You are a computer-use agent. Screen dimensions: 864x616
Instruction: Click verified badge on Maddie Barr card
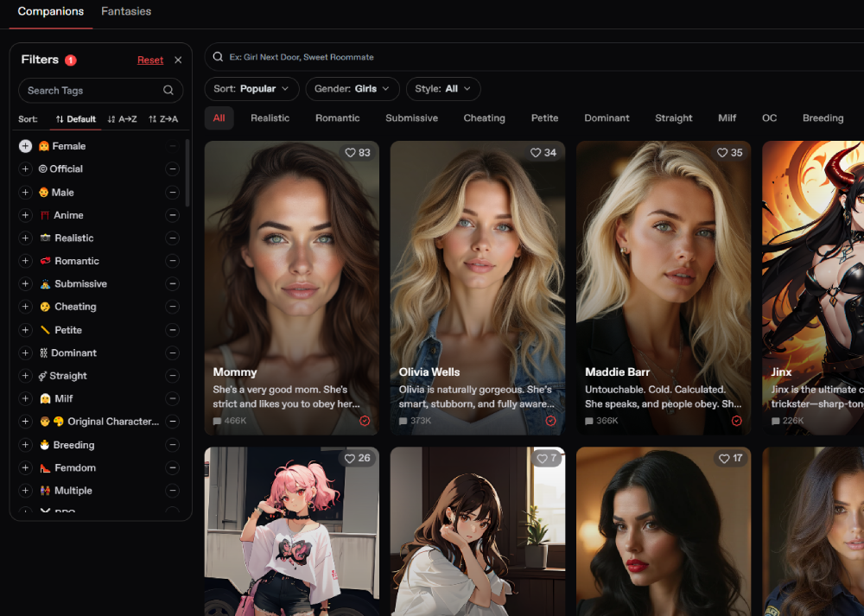737,421
